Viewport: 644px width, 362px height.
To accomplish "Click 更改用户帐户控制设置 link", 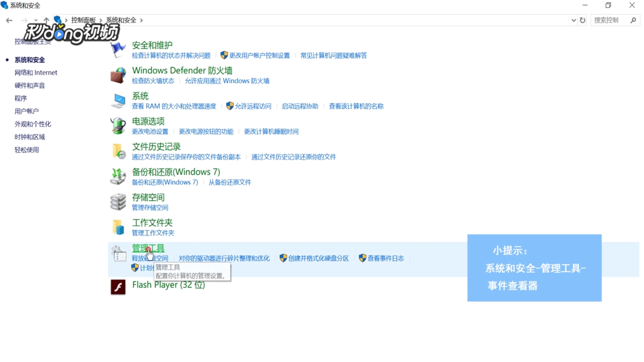I will click(260, 56).
